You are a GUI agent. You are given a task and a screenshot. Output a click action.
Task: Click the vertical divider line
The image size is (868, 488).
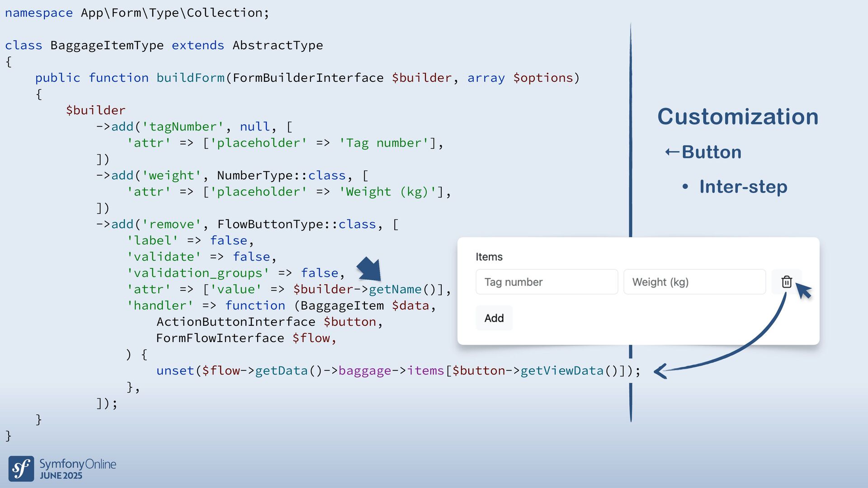631,136
